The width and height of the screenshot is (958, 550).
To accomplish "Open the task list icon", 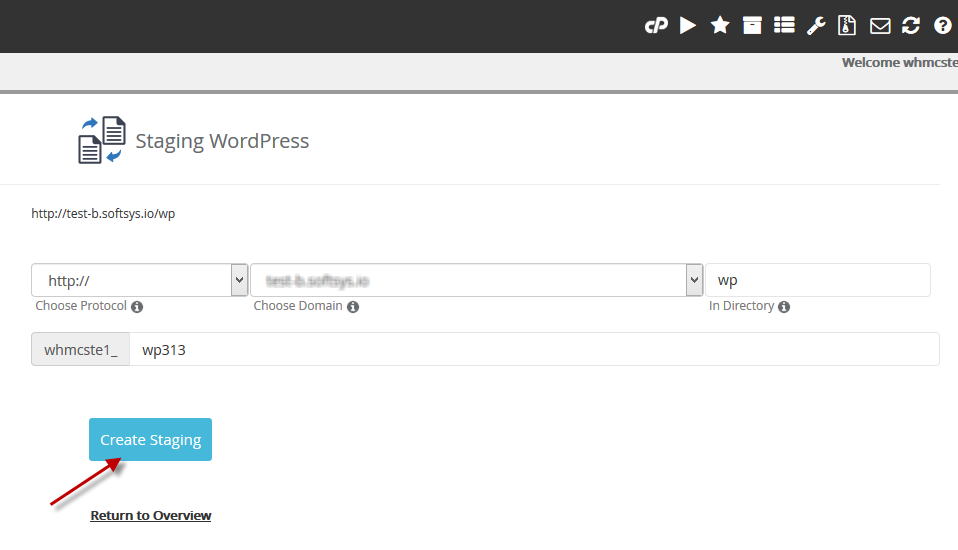I will [x=784, y=25].
